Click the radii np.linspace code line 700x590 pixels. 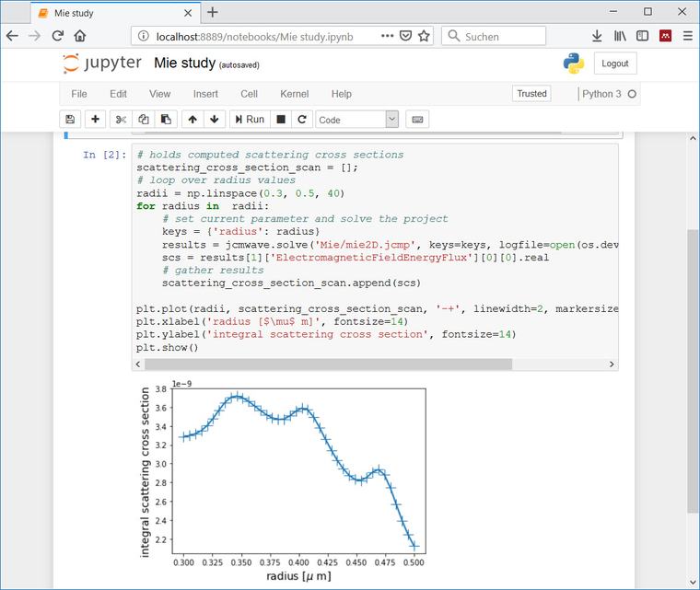tap(240, 193)
